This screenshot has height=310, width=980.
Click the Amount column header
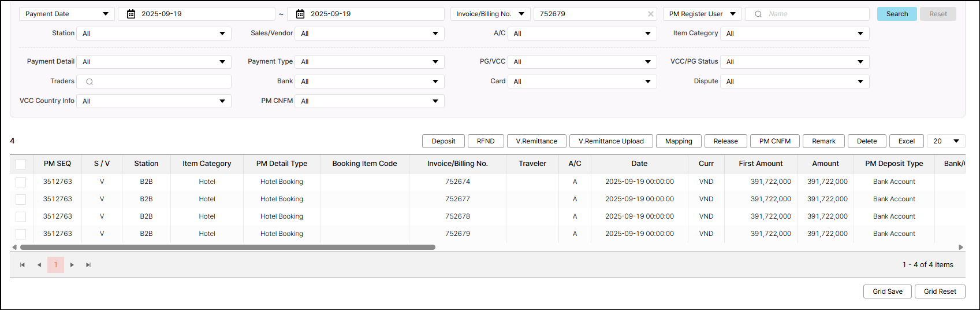click(x=825, y=164)
